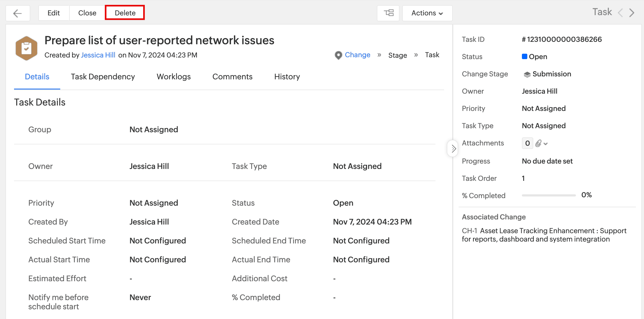Screen dimensions: 644x319
Task: Go to previous task arrow
Action: tap(620, 13)
